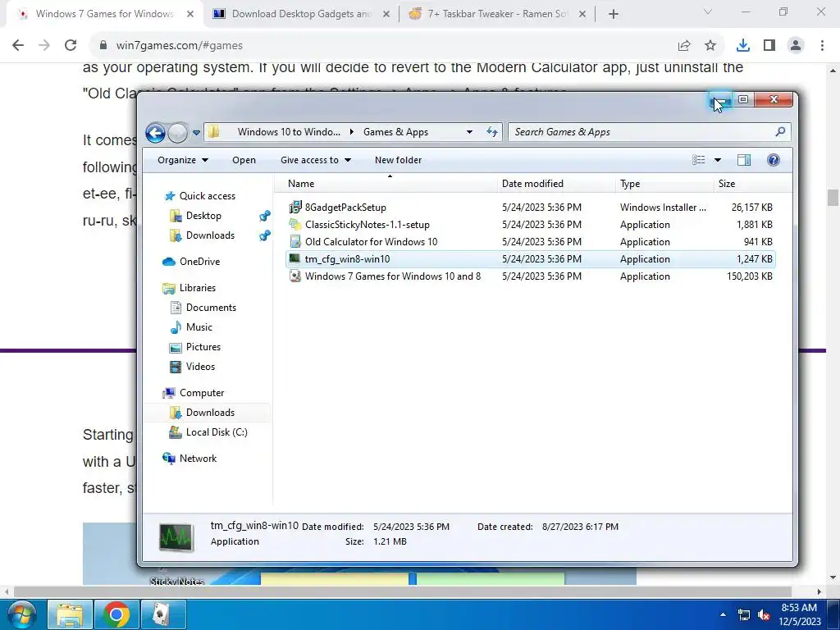Open the Chrome tab search dropdown

[x=708, y=11]
